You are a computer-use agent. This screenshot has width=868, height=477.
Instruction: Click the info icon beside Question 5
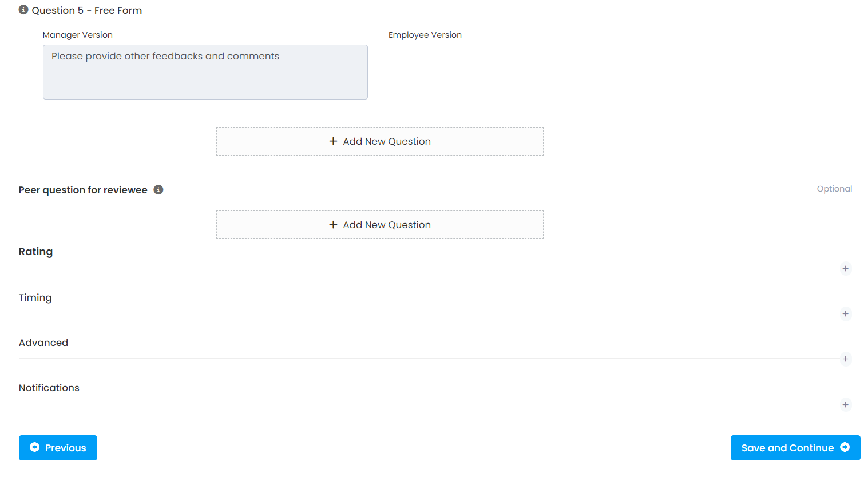pos(23,10)
